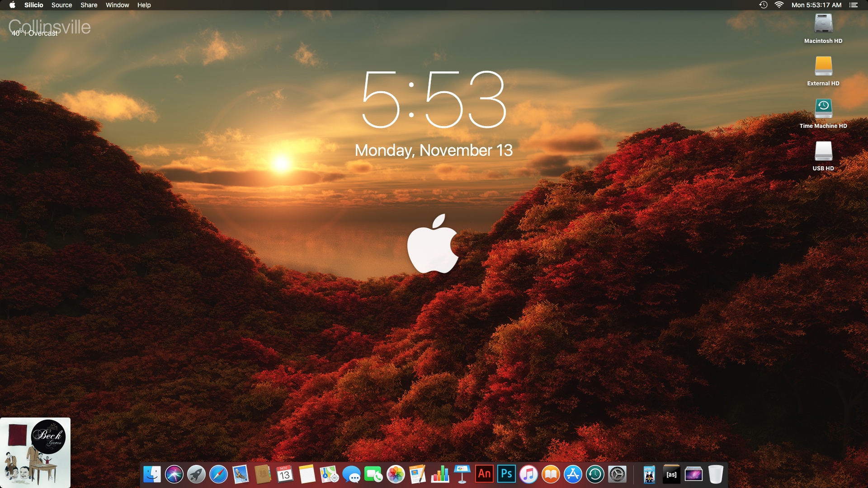Click Wi-Fi status icon in menu bar
Screen dimensions: 868x488
pos(779,5)
